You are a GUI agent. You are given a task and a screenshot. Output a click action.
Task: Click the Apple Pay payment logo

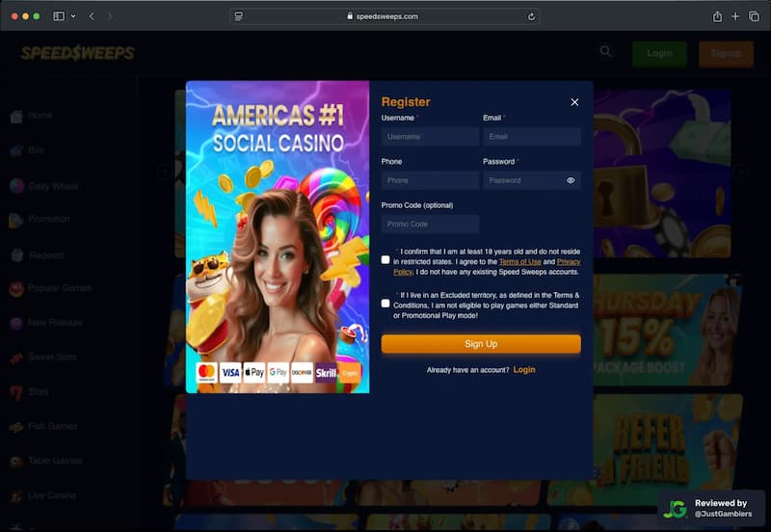[x=254, y=373]
